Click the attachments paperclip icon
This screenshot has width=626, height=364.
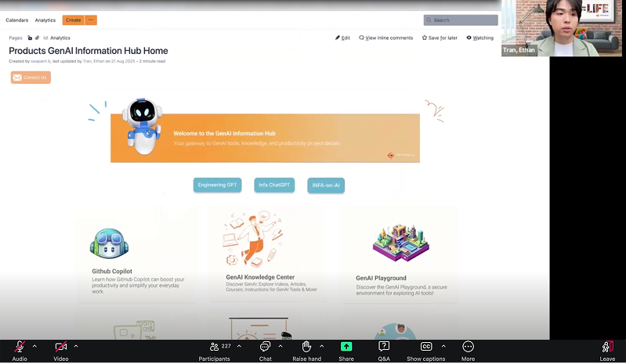click(x=37, y=38)
